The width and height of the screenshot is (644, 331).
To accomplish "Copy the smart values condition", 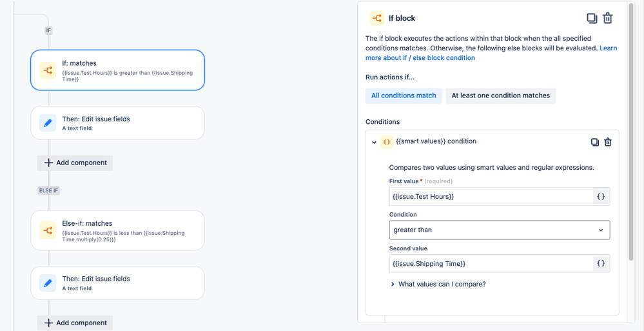I will (595, 142).
